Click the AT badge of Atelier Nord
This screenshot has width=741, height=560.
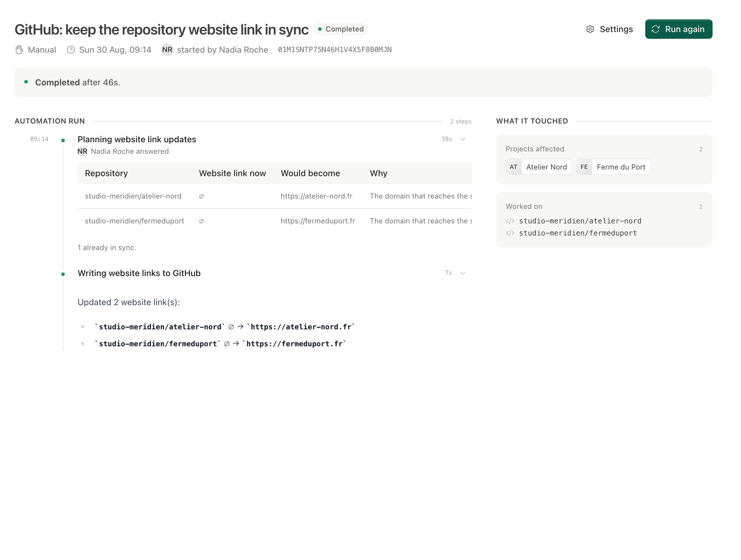[x=513, y=167]
